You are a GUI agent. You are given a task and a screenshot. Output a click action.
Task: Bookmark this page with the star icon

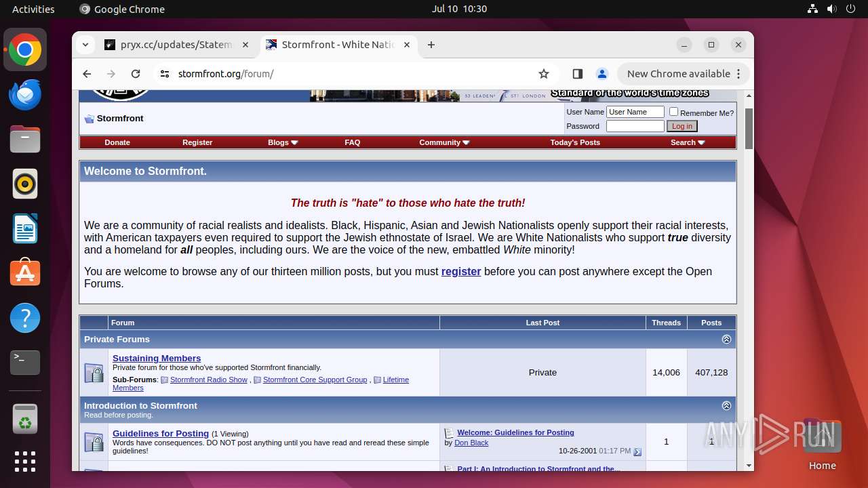[544, 74]
